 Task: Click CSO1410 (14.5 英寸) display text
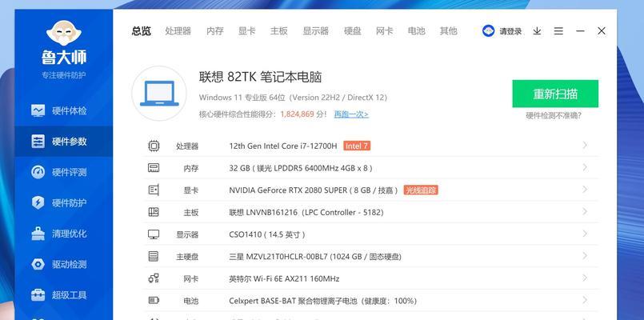[267, 234]
